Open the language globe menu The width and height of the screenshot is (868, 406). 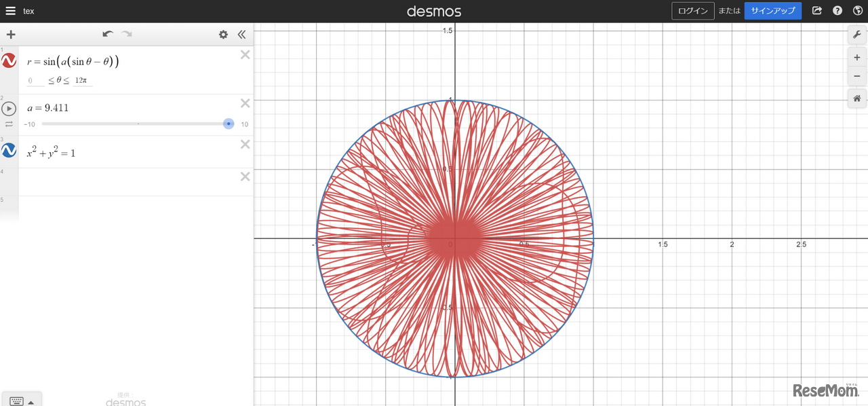coord(857,11)
